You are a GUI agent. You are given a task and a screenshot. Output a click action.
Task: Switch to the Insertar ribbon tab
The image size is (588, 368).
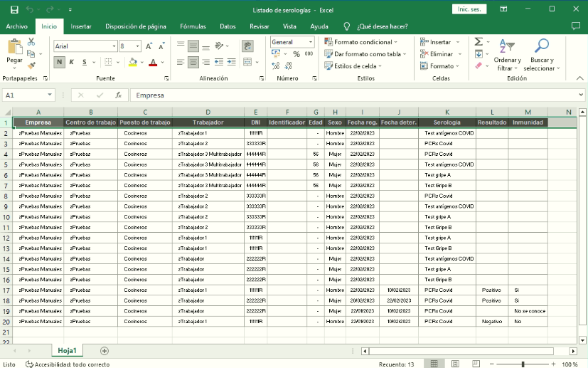coord(80,26)
